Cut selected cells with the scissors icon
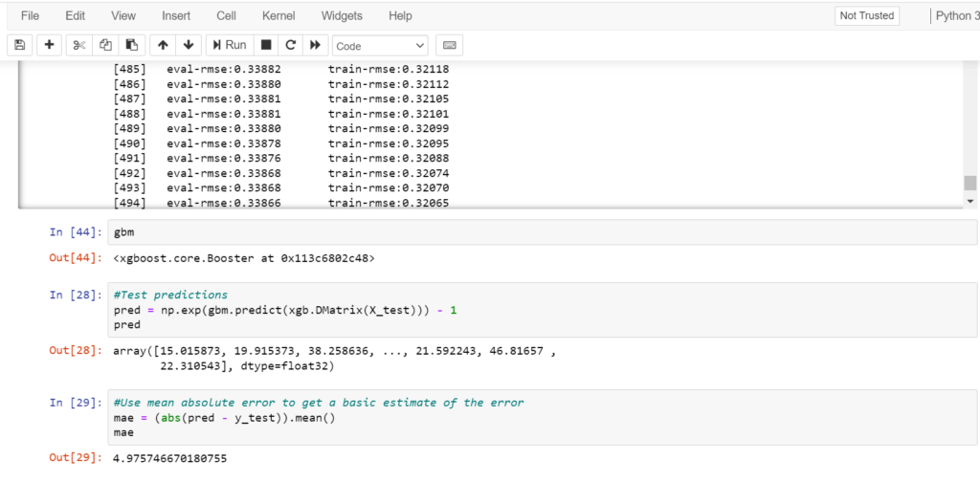 point(78,45)
